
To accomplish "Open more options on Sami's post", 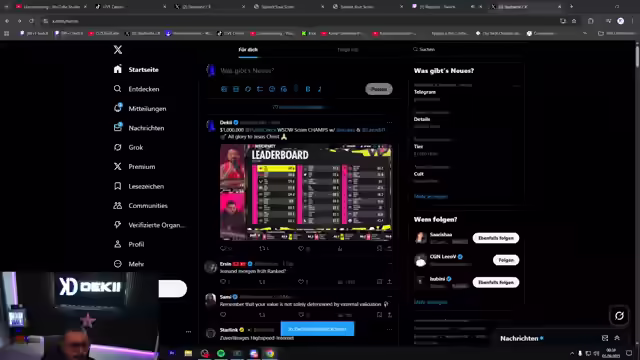I will click(389, 297).
